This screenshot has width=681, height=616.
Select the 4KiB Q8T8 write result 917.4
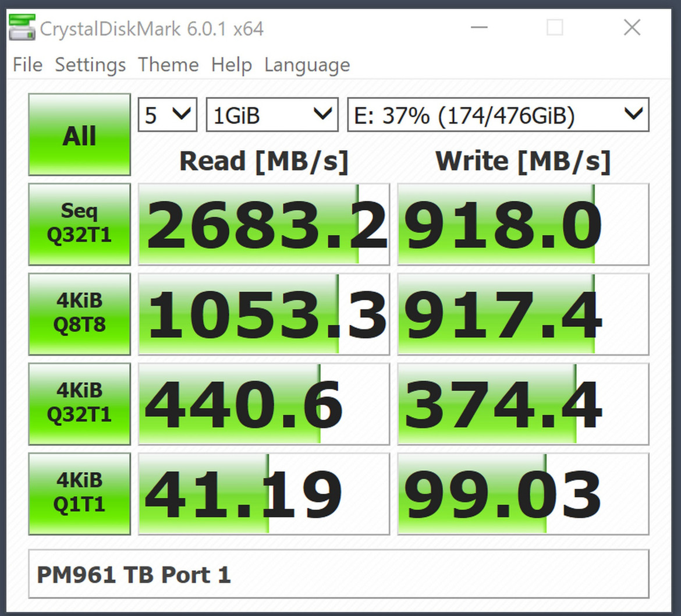coord(523,314)
